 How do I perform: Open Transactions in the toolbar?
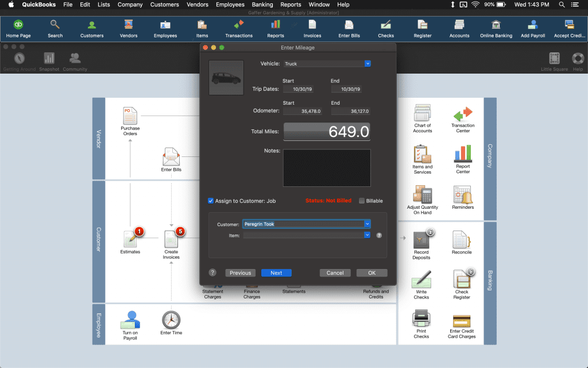239,29
